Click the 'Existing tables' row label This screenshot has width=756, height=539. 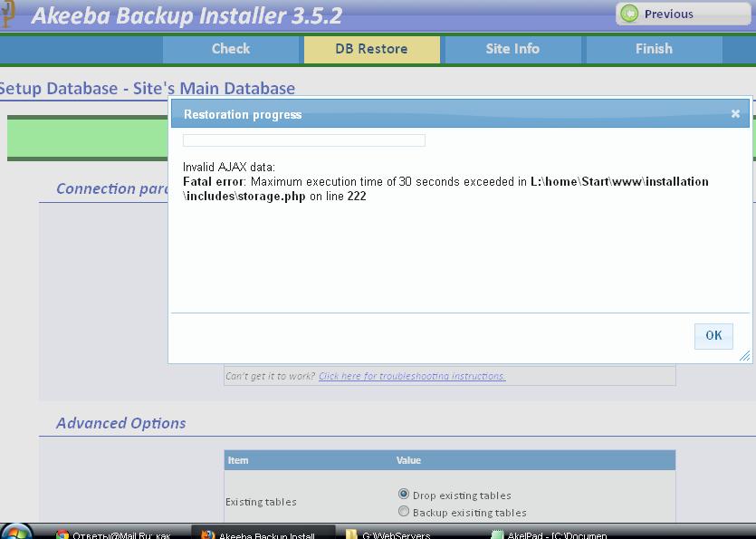(x=261, y=502)
